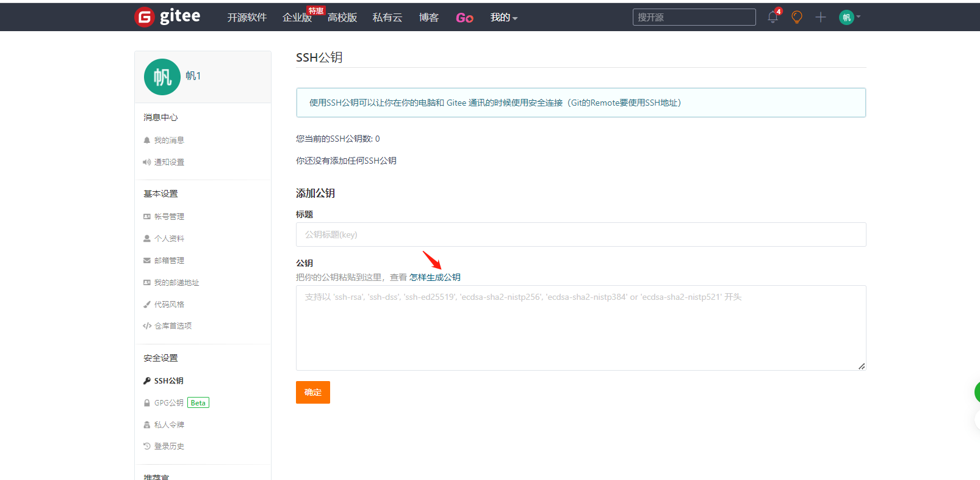Open GPG公钥 in sidebar
Screen dimensions: 980x480
[x=168, y=403]
